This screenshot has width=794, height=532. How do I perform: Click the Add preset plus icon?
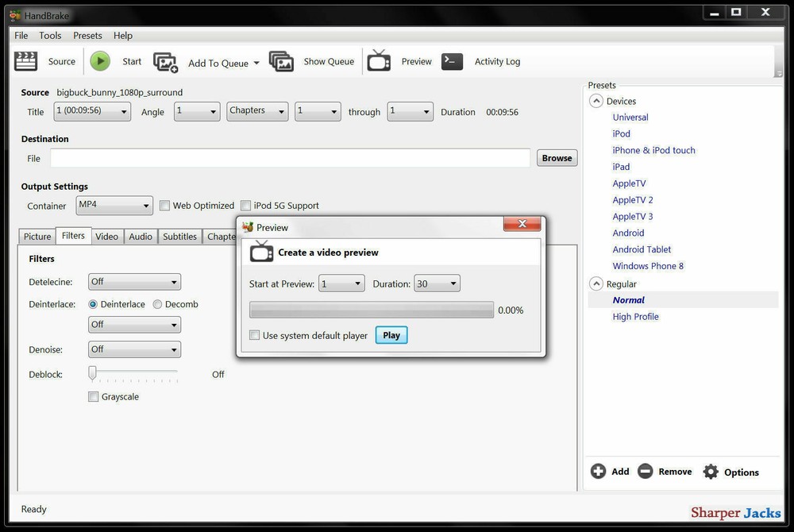point(598,471)
